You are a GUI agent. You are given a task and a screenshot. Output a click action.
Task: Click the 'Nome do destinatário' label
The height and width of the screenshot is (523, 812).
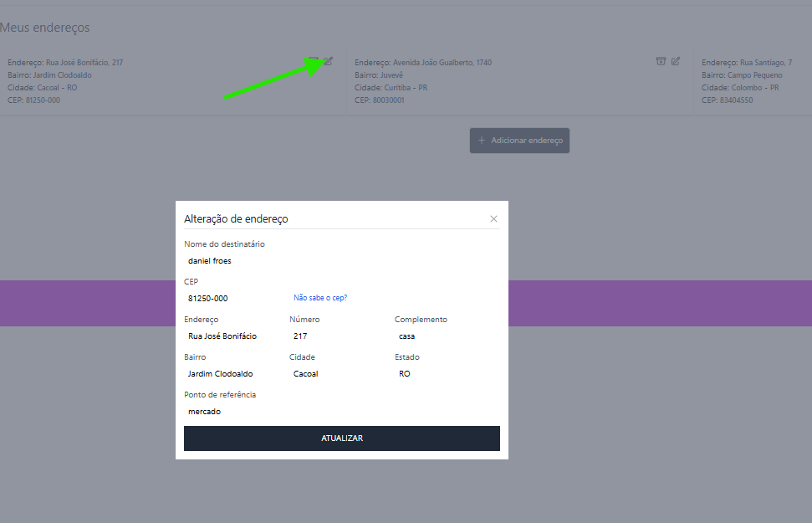pos(224,244)
